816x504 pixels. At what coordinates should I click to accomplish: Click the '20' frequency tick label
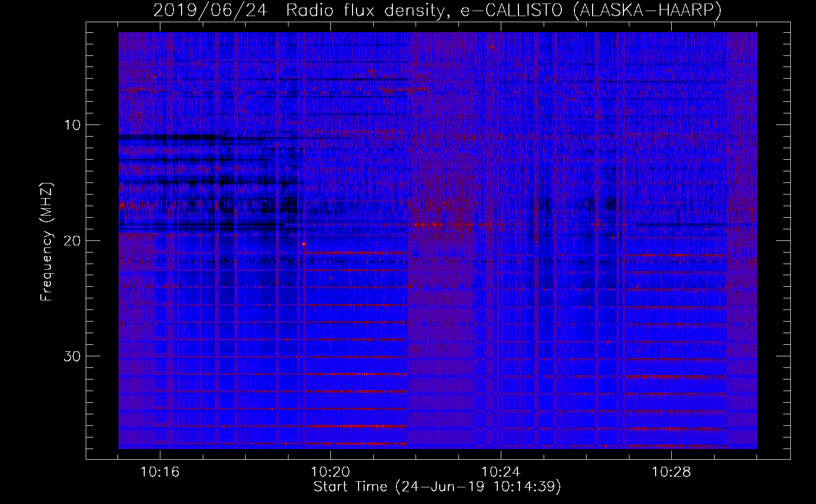(x=72, y=241)
